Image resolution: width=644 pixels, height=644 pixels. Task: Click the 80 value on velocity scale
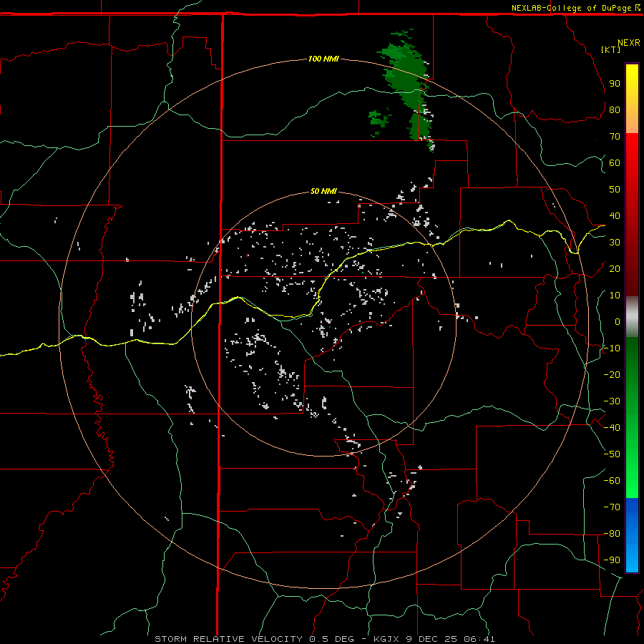615,109
